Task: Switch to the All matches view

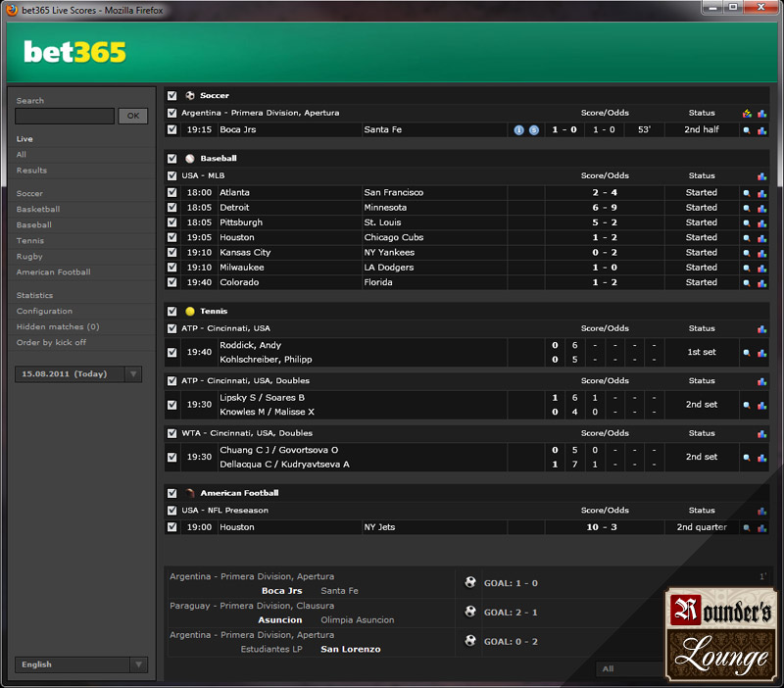Action: coord(21,155)
